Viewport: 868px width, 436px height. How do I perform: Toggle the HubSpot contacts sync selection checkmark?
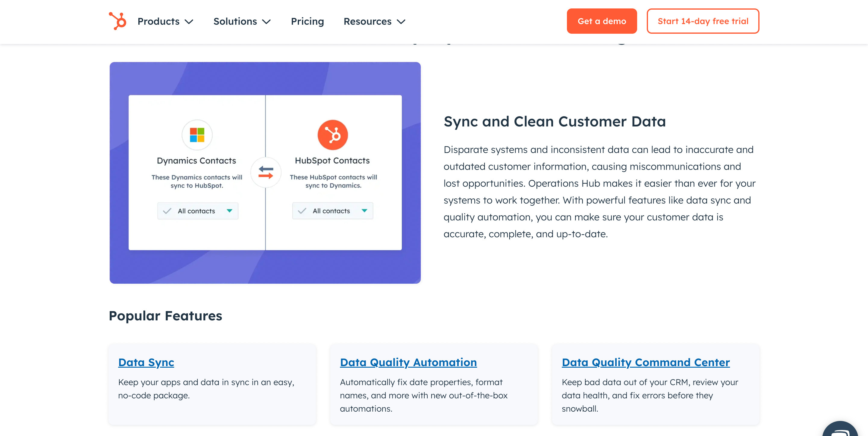pyautogui.click(x=302, y=211)
